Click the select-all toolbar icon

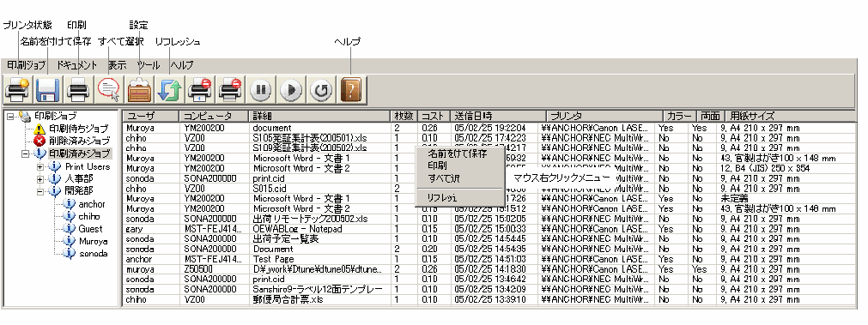click(109, 89)
